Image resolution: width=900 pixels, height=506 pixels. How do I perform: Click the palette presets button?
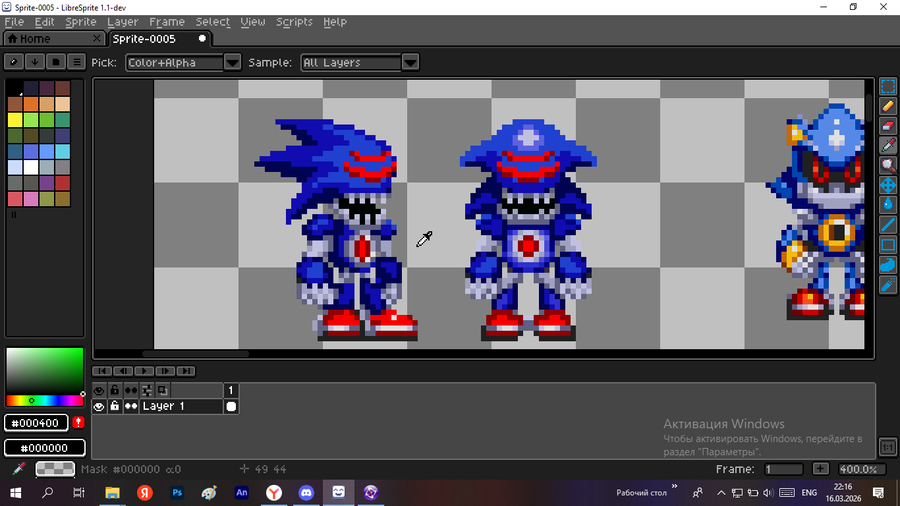(x=56, y=62)
